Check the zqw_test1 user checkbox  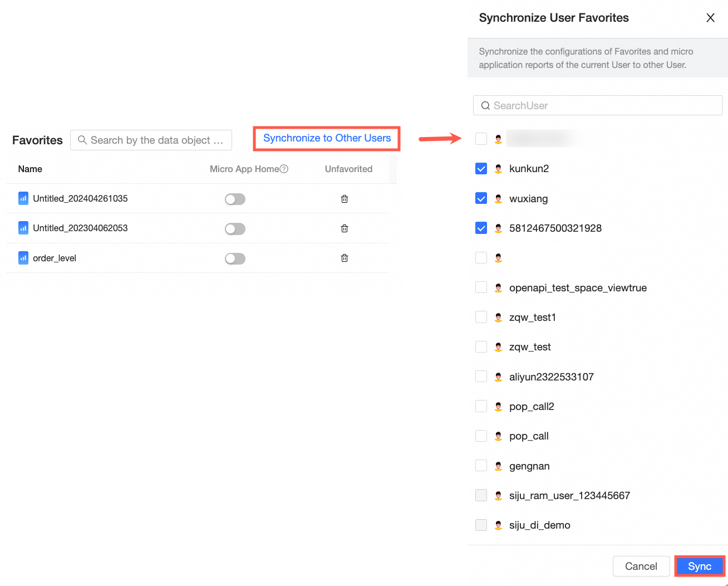(481, 317)
